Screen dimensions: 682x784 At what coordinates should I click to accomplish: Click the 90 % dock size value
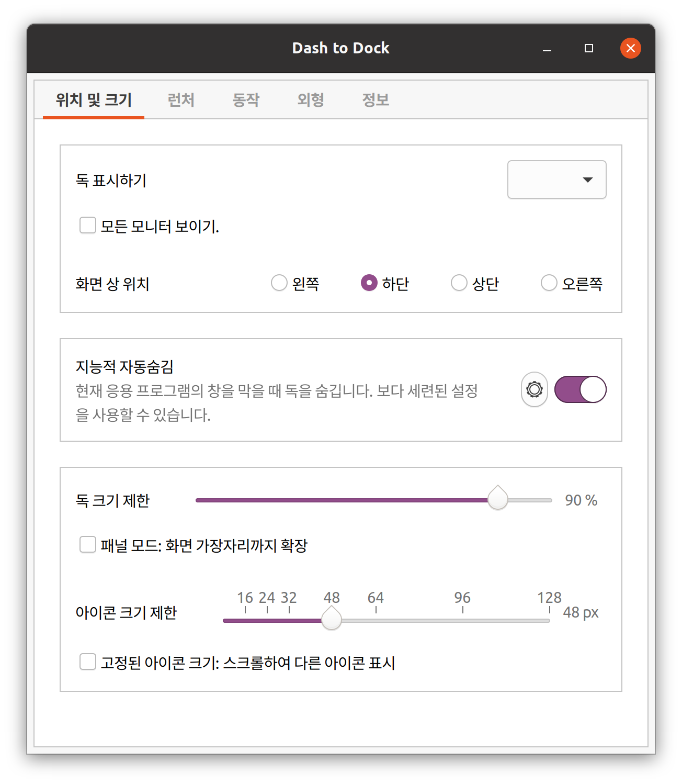pos(581,500)
